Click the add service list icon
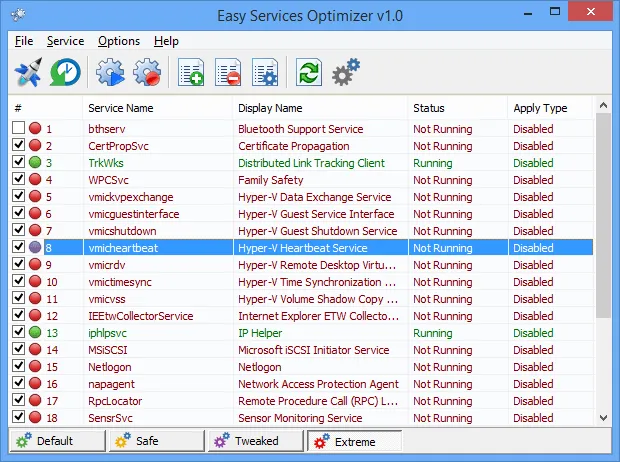 [x=191, y=72]
